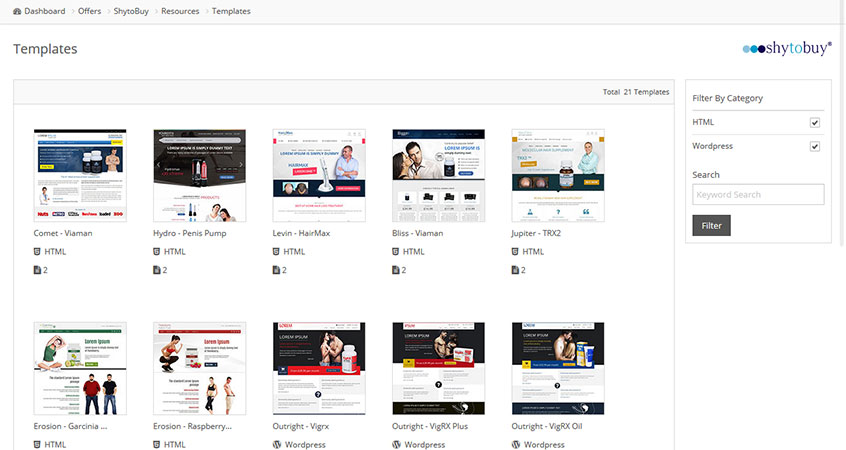The height and width of the screenshot is (450, 846).
Task: Open Erosion - Garcinia template thumbnail
Action: tap(80, 369)
